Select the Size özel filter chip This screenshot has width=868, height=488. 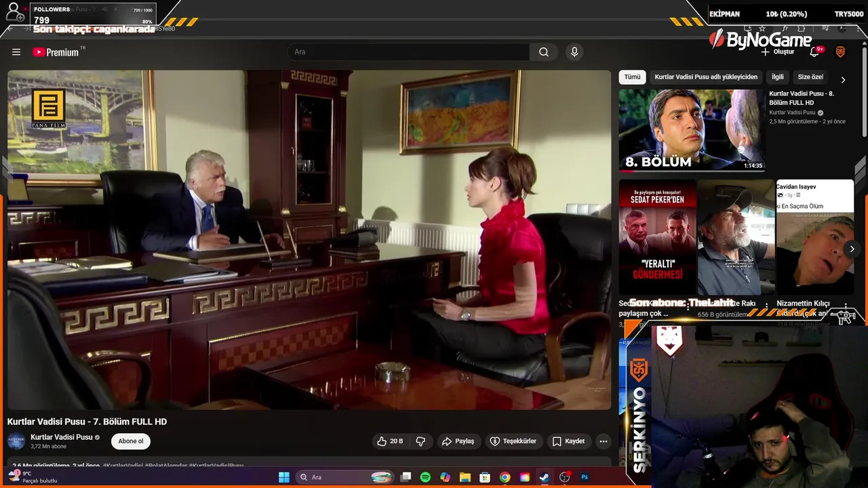point(810,77)
